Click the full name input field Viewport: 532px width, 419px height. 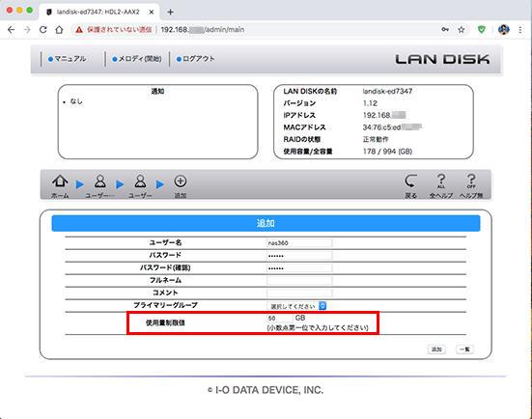click(299, 281)
